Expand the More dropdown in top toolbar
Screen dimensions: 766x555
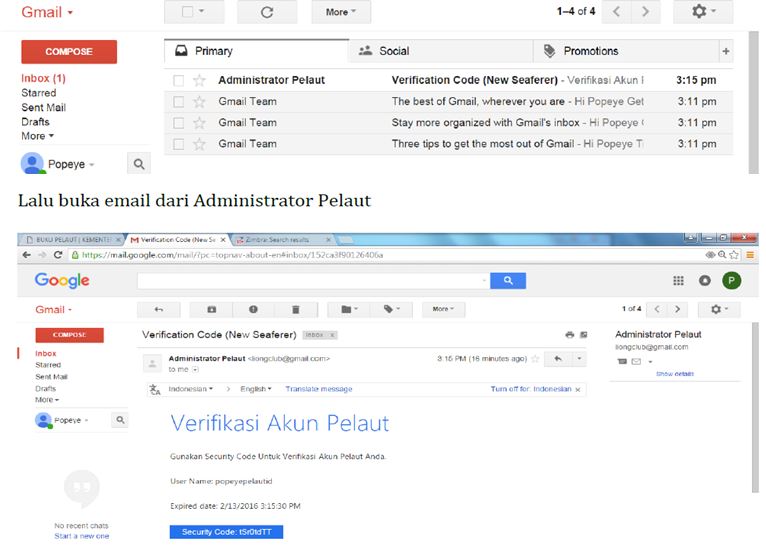click(x=341, y=12)
